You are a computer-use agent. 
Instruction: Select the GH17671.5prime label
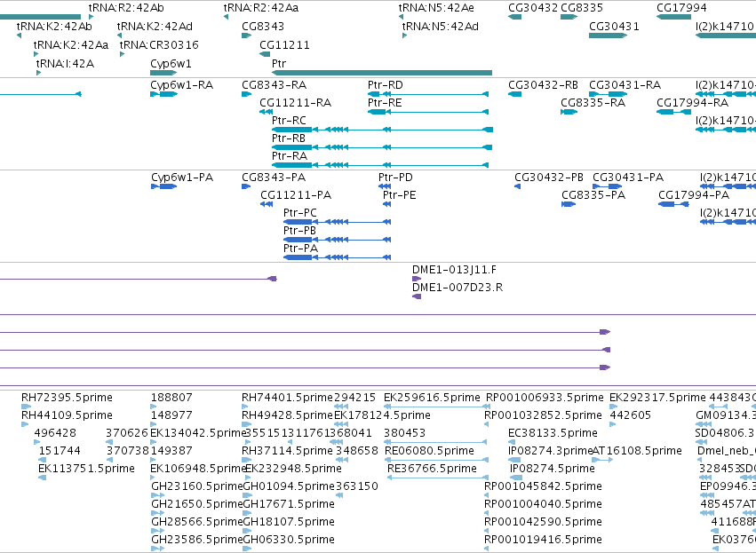tap(289, 504)
